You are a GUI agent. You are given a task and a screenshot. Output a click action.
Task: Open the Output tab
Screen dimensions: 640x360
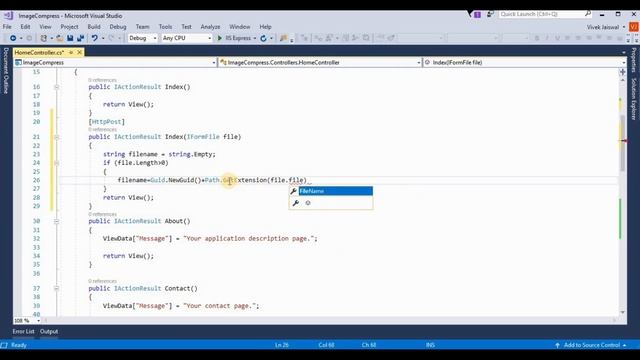click(x=49, y=331)
